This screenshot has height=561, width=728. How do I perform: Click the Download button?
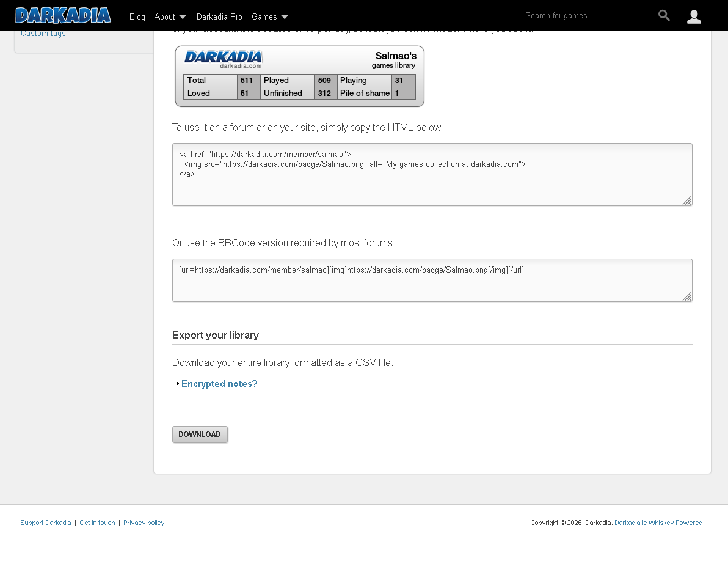coord(200,435)
